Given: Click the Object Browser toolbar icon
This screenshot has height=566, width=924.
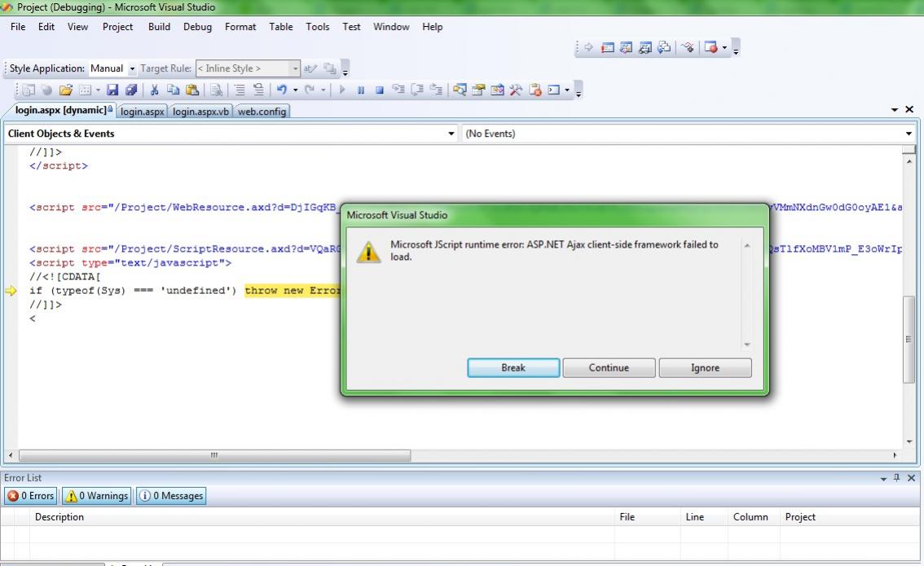Looking at the screenshot, I should pos(497,90).
